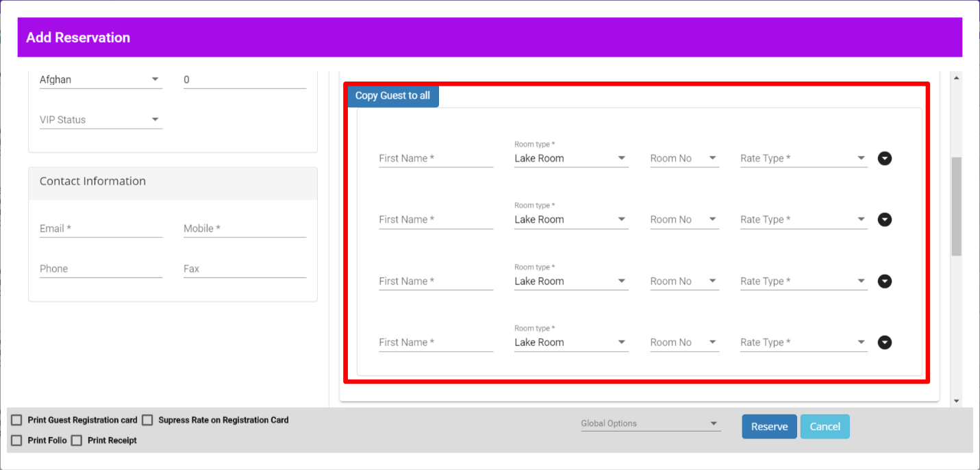Open first row's Rate Type dropdown
This screenshot has width=980, height=470.
(803, 158)
